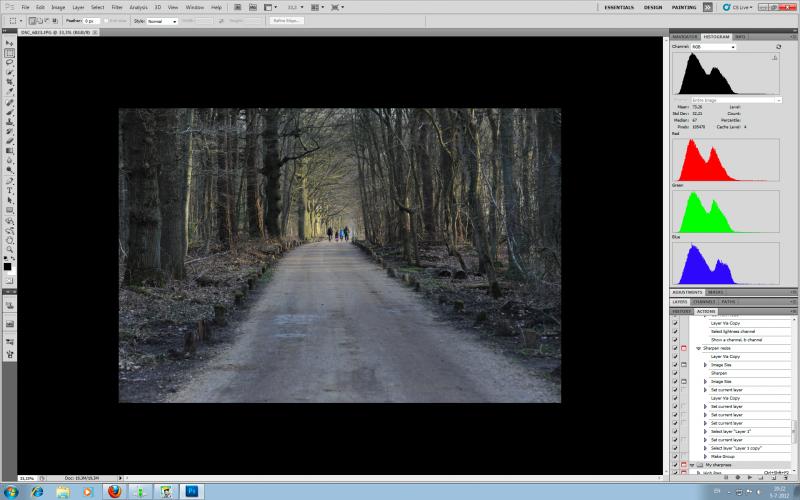This screenshot has width=800, height=500.
Task: Switch to the Masks tab
Action: (x=715, y=292)
